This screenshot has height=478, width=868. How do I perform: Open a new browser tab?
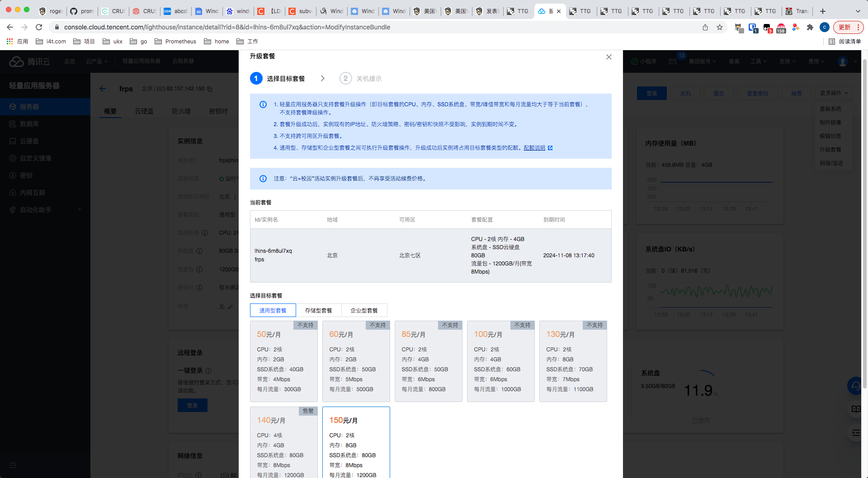823,11
